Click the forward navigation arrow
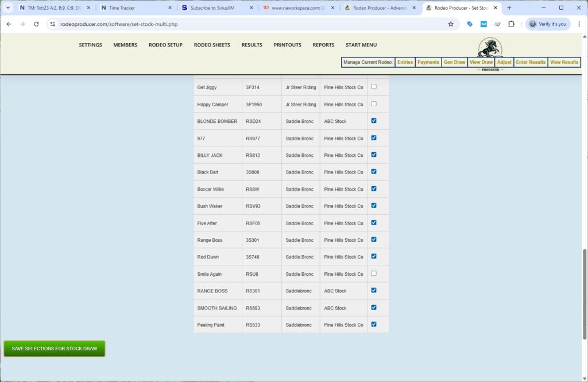This screenshot has width=588, height=382. (22, 25)
